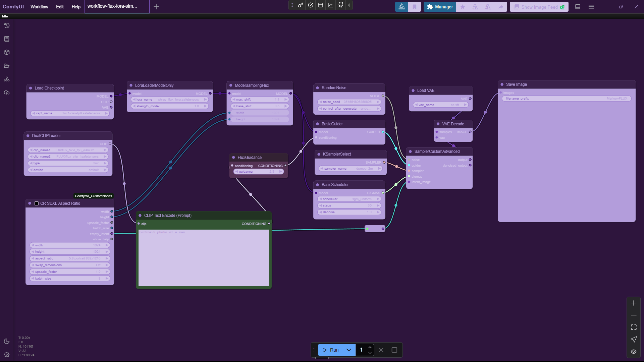Viewport: 644px width, 362px height.
Task: Open the node library list icon in the sidebar
Action: click(7, 39)
